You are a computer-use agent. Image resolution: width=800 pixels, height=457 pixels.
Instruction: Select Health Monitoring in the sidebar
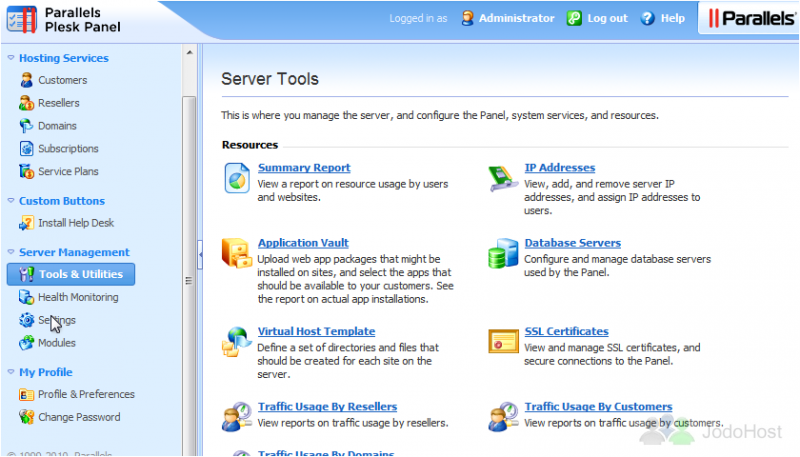(x=78, y=297)
